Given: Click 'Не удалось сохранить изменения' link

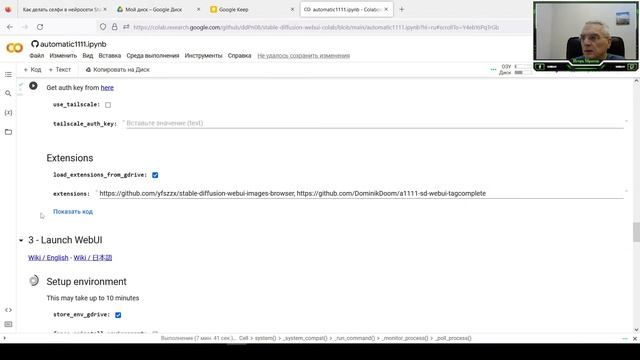Looking at the screenshot, I should 304,56.
